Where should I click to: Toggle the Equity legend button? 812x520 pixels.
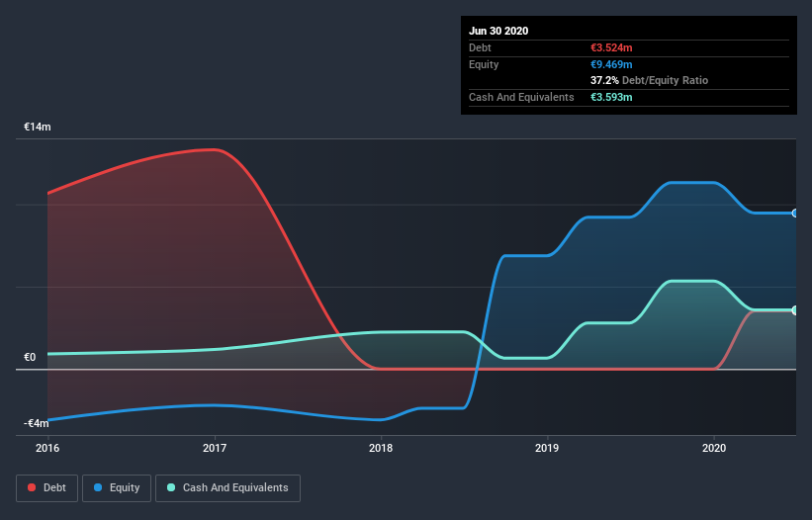(117, 488)
